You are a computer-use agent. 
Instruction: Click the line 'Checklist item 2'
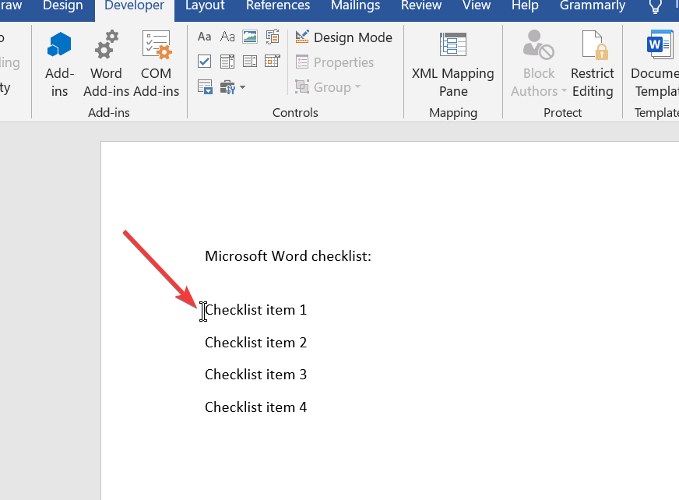[255, 342]
